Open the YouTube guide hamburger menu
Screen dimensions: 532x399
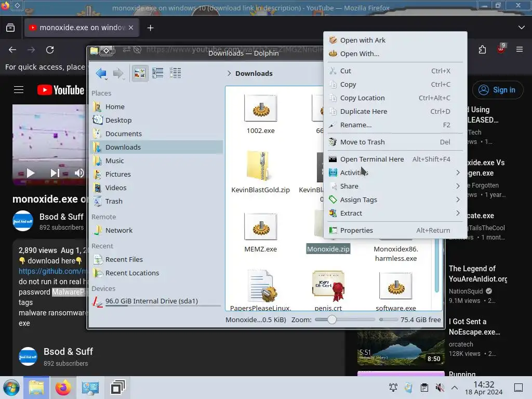(x=19, y=90)
